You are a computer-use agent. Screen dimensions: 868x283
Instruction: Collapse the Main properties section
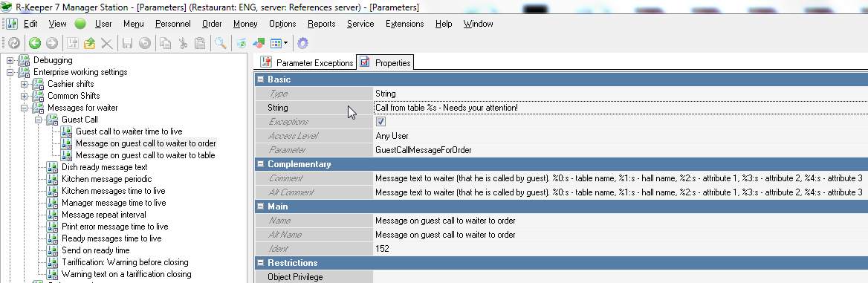tap(260, 206)
